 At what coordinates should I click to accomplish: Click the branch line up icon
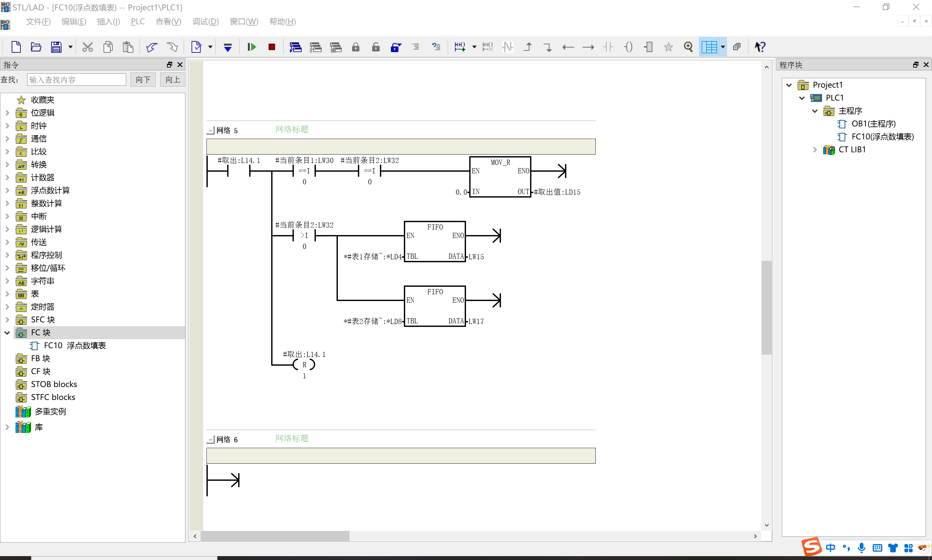(528, 47)
